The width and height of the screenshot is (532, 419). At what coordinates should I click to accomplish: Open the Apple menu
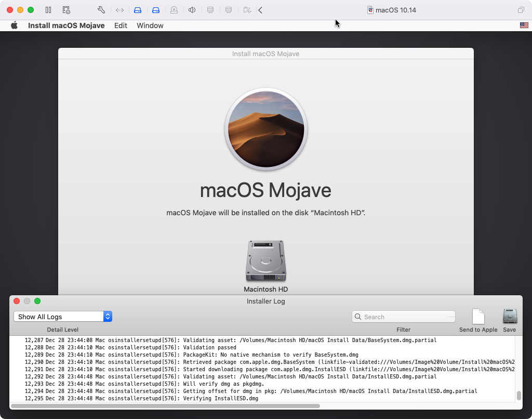[14, 25]
